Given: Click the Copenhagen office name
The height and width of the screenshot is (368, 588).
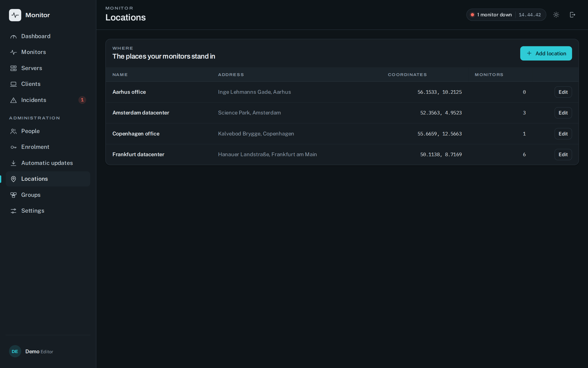Looking at the screenshot, I should tap(136, 134).
